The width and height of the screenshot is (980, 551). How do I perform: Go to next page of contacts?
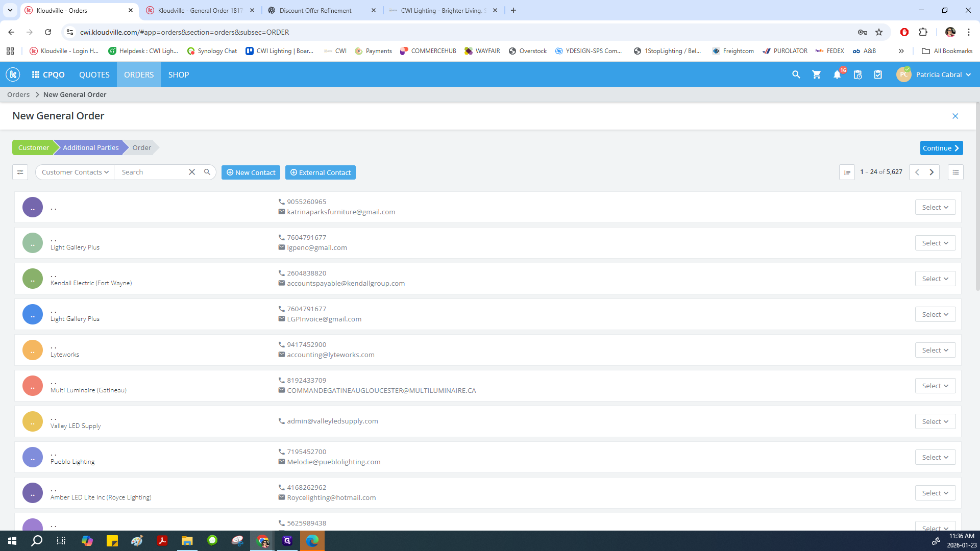tap(932, 172)
